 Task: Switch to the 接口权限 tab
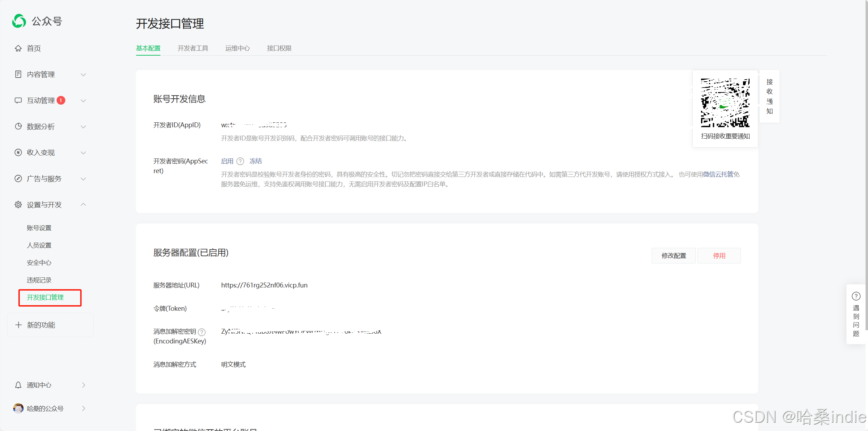[279, 48]
